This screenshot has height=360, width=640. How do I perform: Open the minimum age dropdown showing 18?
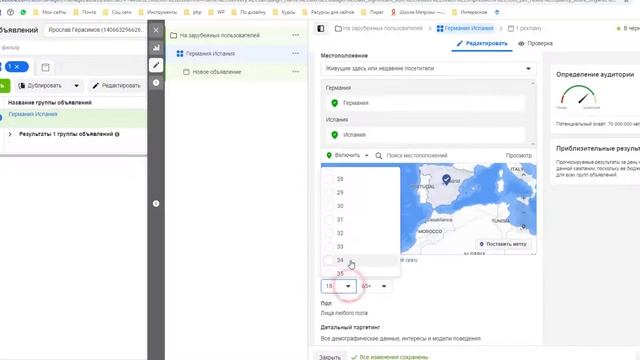tap(339, 286)
